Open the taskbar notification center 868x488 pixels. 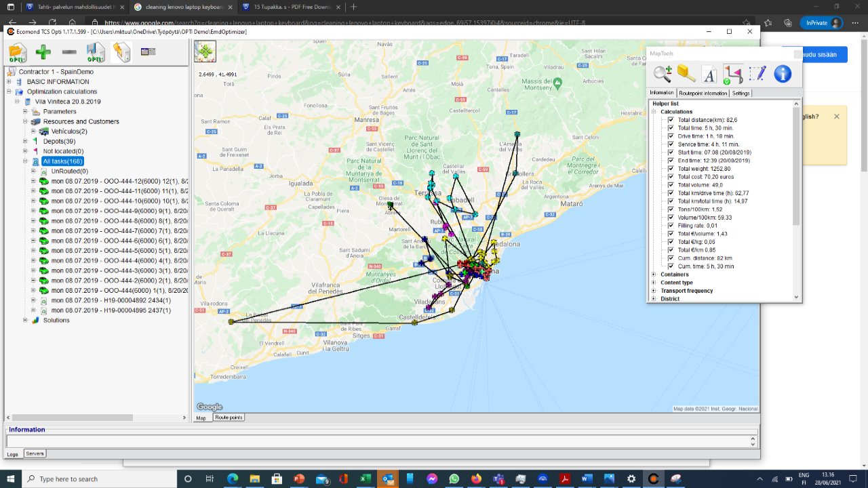coord(857,479)
